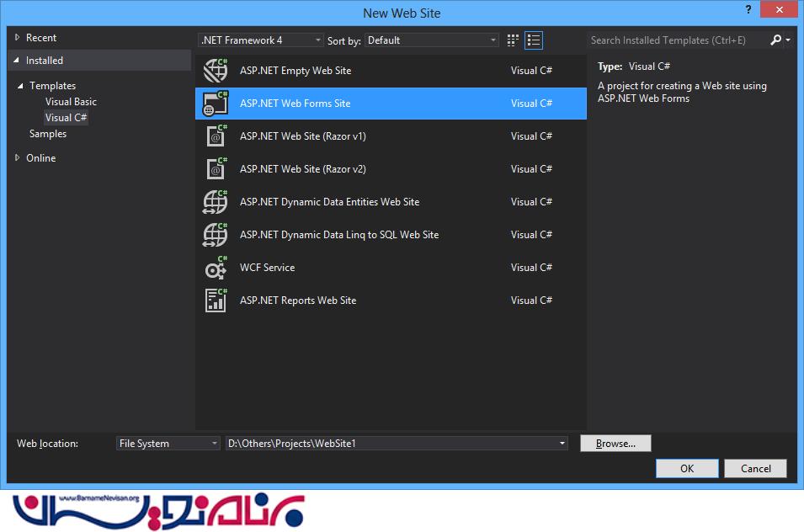The image size is (804, 532).
Task: Select Samples in the left tree
Action: [48, 134]
